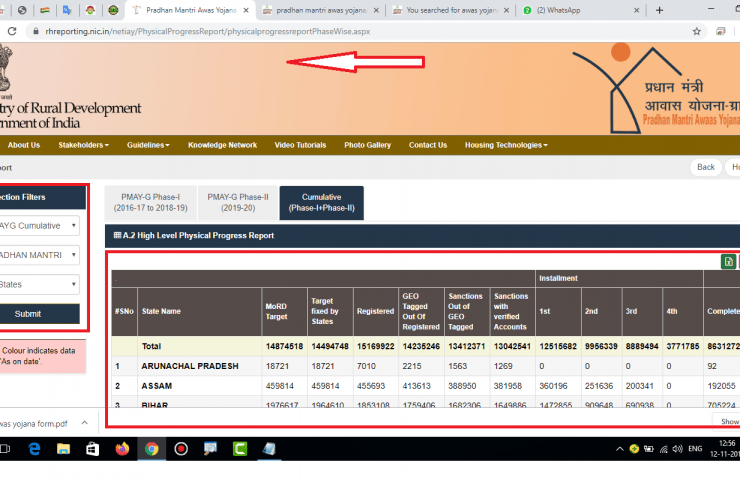Switch to 'You searched for awas yojana' tab

(451, 10)
